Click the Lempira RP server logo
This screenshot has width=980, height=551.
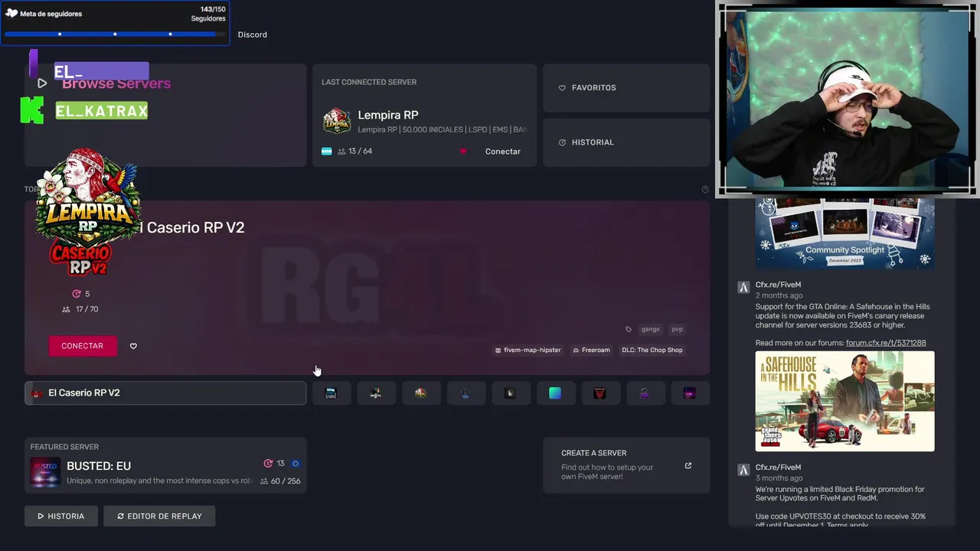[x=336, y=121]
